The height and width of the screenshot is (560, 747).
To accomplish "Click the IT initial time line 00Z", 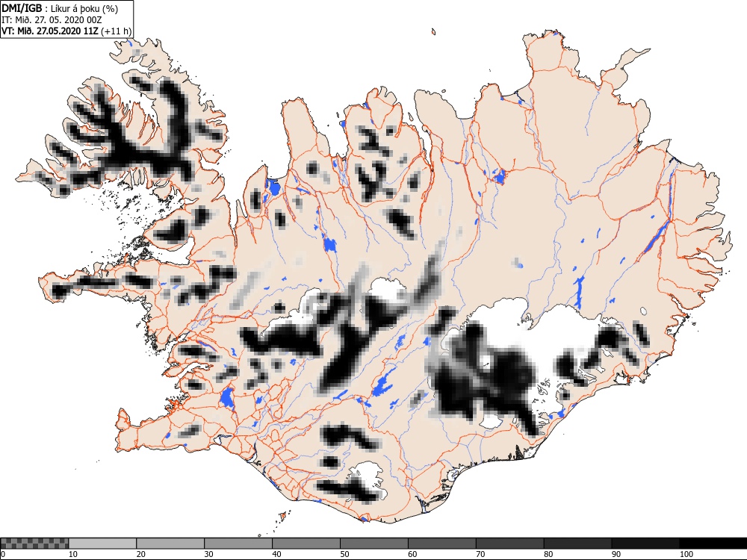I will [52, 20].
